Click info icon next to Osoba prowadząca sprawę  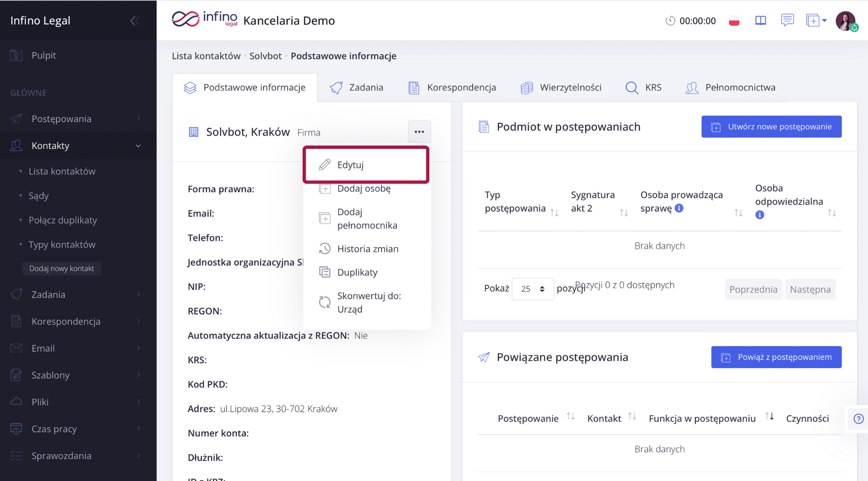click(x=679, y=208)
